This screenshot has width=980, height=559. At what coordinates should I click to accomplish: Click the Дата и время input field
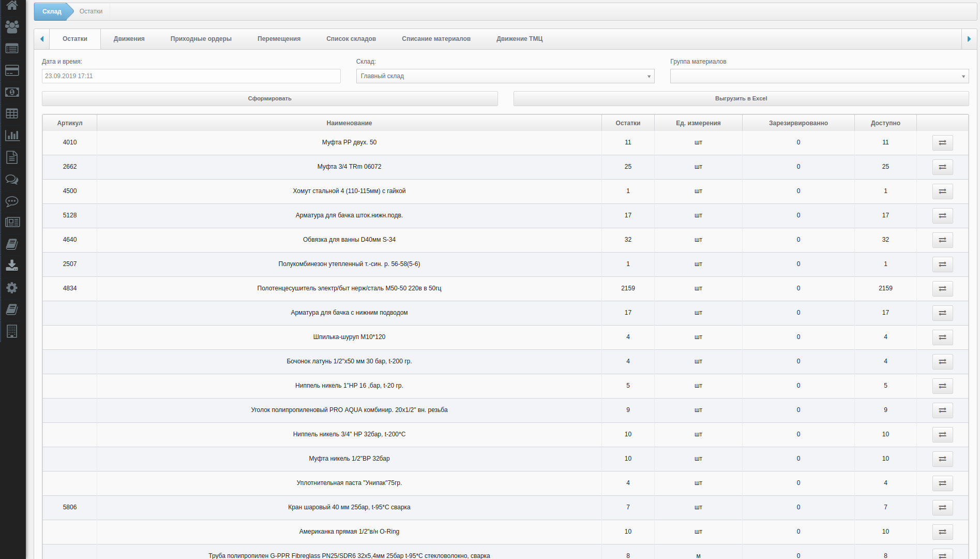(x=191, y=76)
